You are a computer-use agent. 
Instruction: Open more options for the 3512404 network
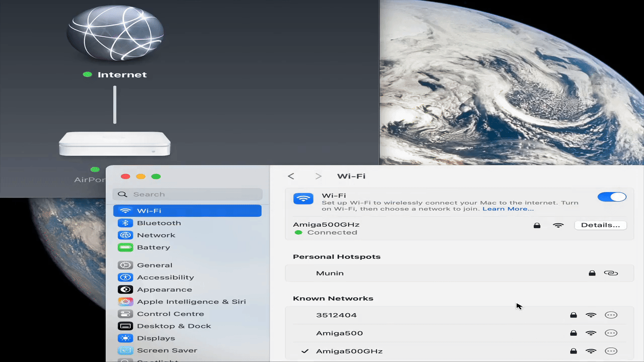611,315
